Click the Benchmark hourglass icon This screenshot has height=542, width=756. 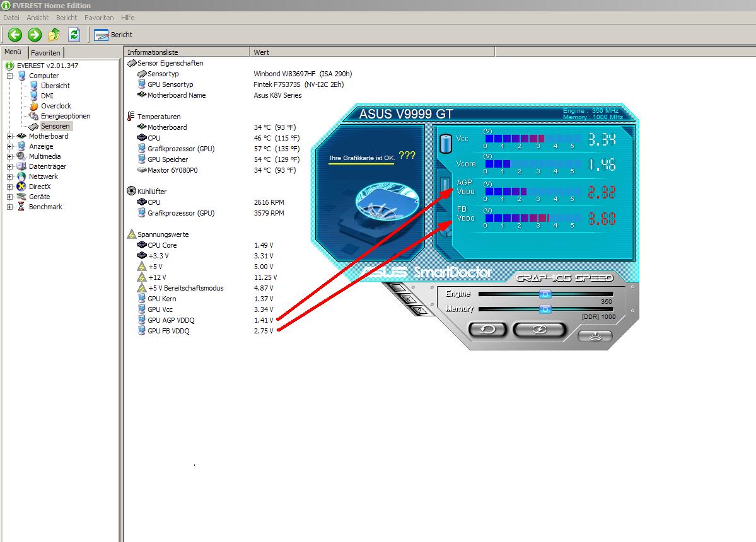(21, 207)
